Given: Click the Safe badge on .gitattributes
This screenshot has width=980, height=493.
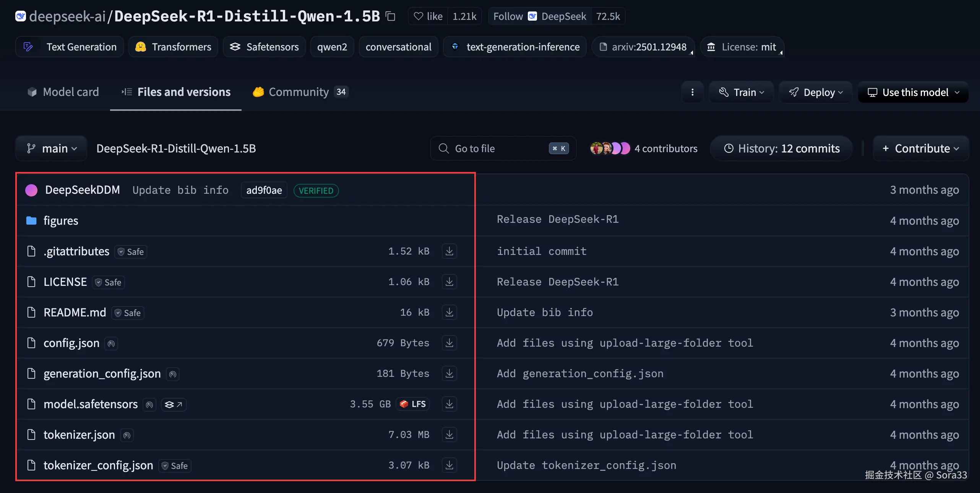Looking at the screenshot, I should click(131, 252).
